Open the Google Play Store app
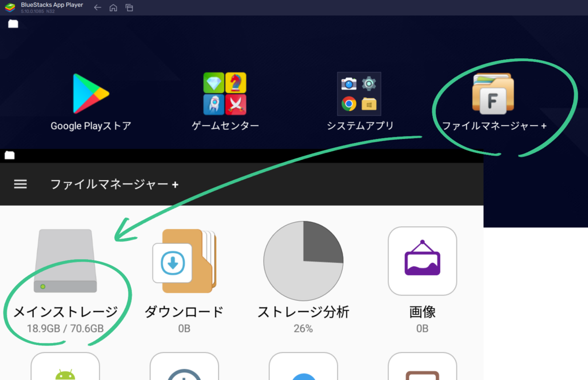This screenshot has height=380, width=588. click(x=91, y=93)
